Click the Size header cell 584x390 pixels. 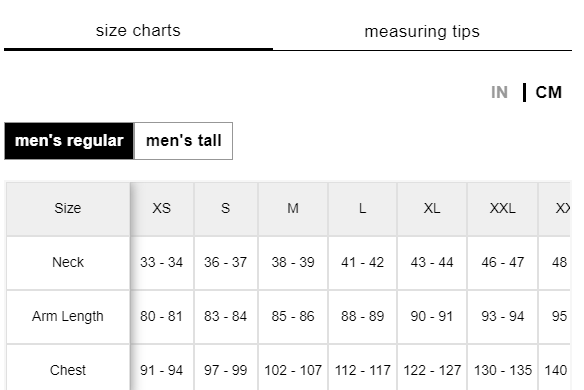pyautogui.click(x=68, y=208)
